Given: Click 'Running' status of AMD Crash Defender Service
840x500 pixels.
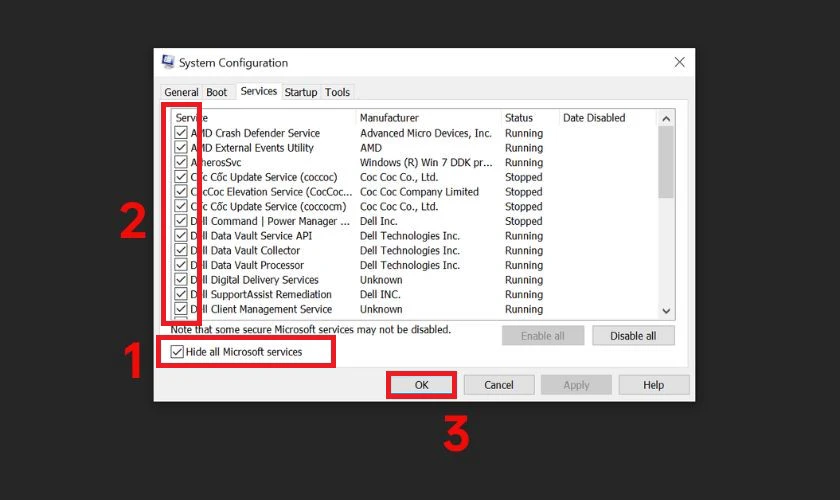Looking at the screenshot, I should [524, 133].
